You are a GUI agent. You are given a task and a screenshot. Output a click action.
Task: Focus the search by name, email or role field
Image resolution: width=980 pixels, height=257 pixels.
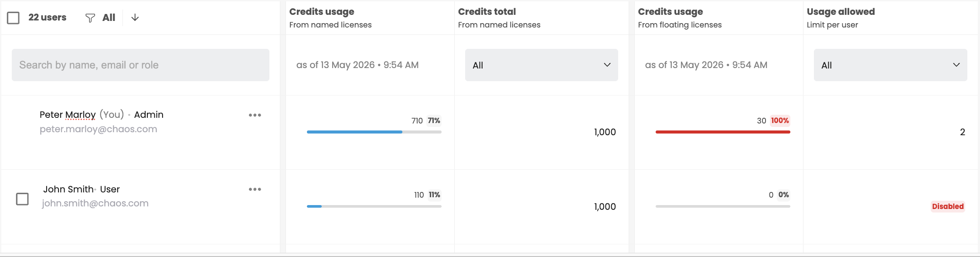pos(140,65)
